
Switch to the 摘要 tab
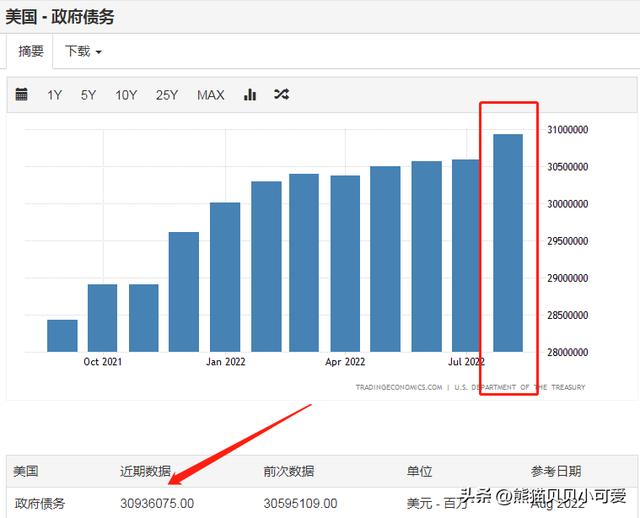[31, 51]
